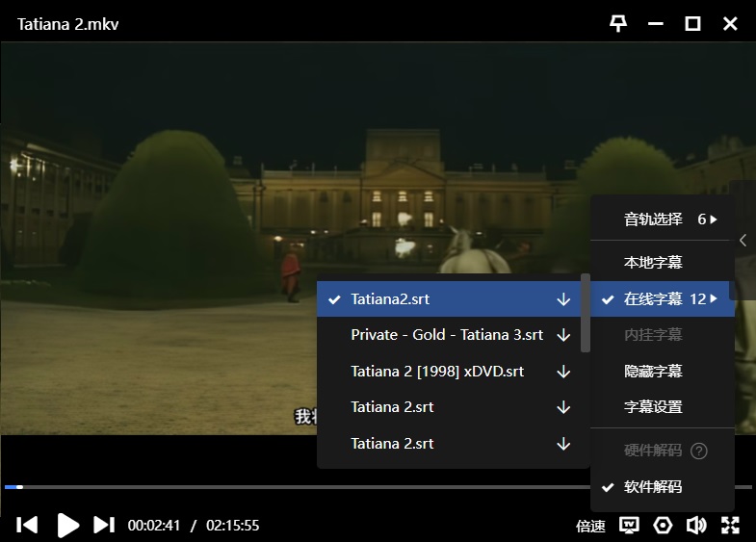This screenshot has width=756, height=542.
Task: Mute the volume speaker icon
Action: (696, 525)
